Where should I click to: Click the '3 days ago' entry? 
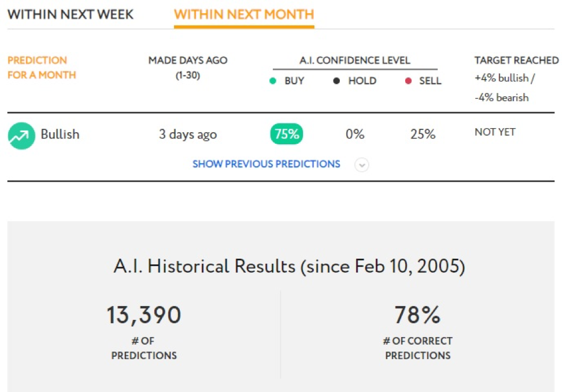click(x=188, y=135)
